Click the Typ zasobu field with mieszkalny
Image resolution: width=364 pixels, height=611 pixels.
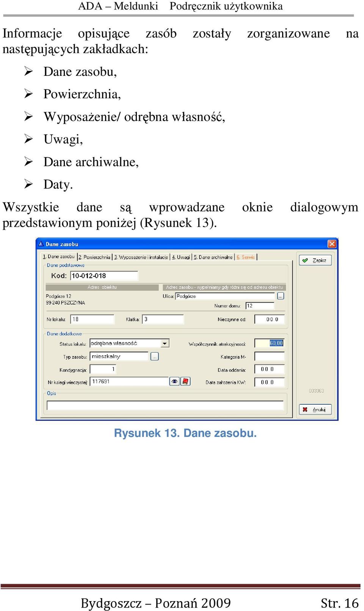[x=119, y=357]
